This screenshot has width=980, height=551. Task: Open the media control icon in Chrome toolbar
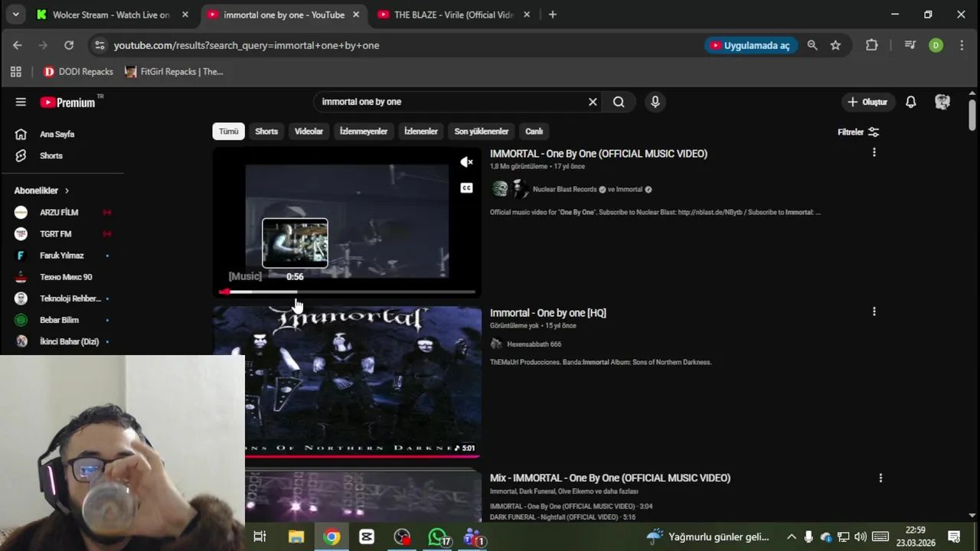pyautogui.click(x=910, y=45)
